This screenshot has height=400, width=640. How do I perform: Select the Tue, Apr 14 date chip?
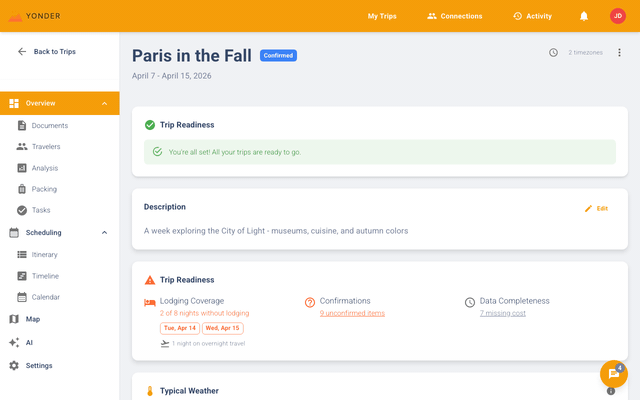coord(179,328)
